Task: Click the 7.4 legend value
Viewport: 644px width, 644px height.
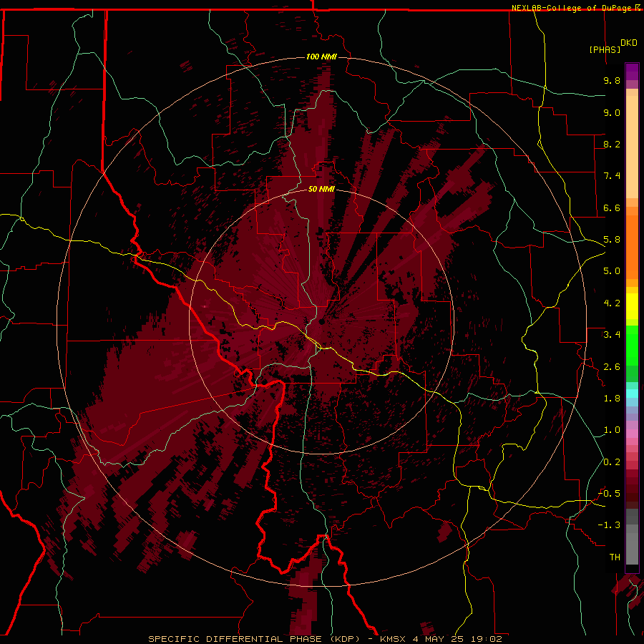Action: [x=612, y=176]
